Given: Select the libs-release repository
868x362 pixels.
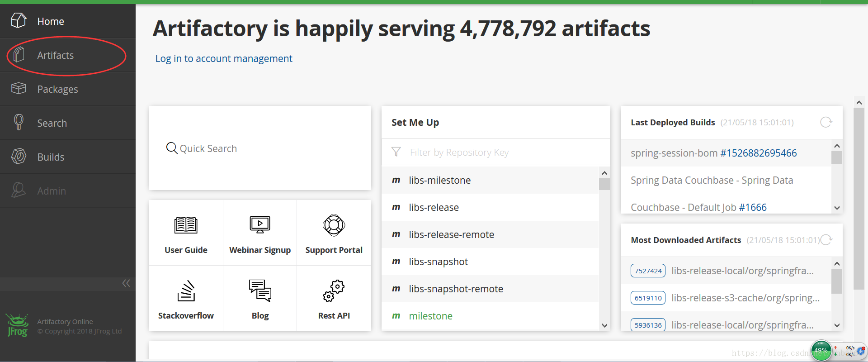Looking at the screenshot, I should [x=491, y=207].
